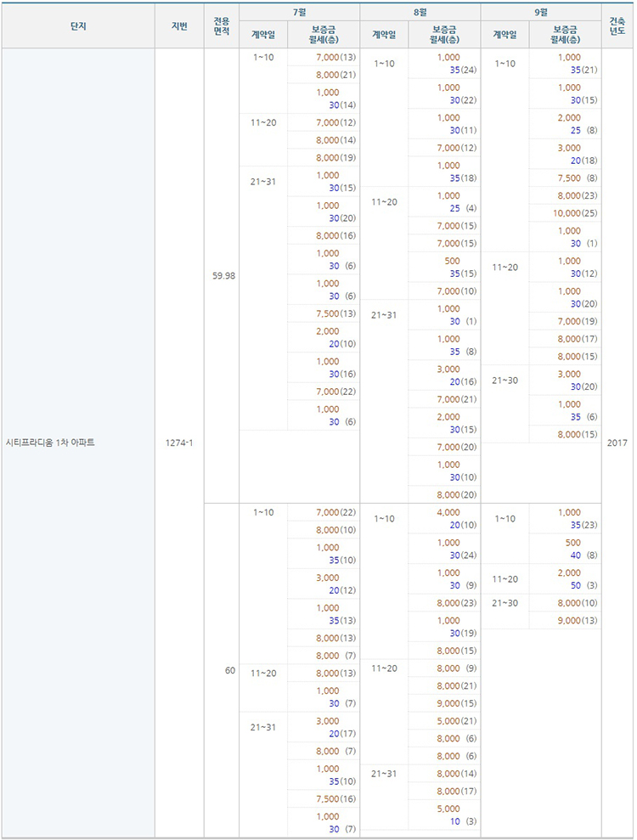Click the 8월 month header
The height and width of the screenshot is (840, 637).
point(420,12)
